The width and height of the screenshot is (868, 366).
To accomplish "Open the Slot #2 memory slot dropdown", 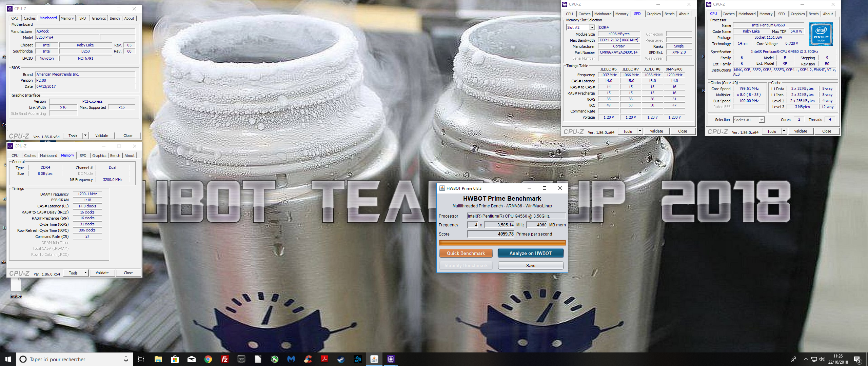I will (x=592, y=27).
